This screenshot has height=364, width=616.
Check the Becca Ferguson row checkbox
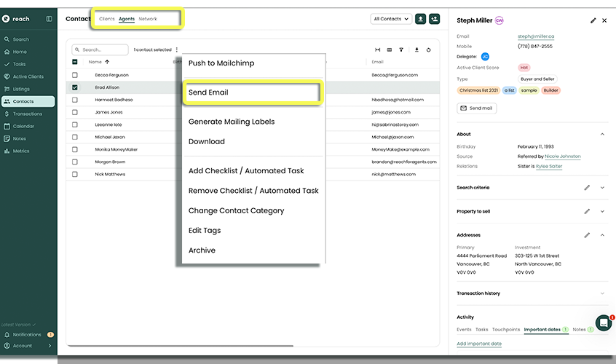[75, 75]
